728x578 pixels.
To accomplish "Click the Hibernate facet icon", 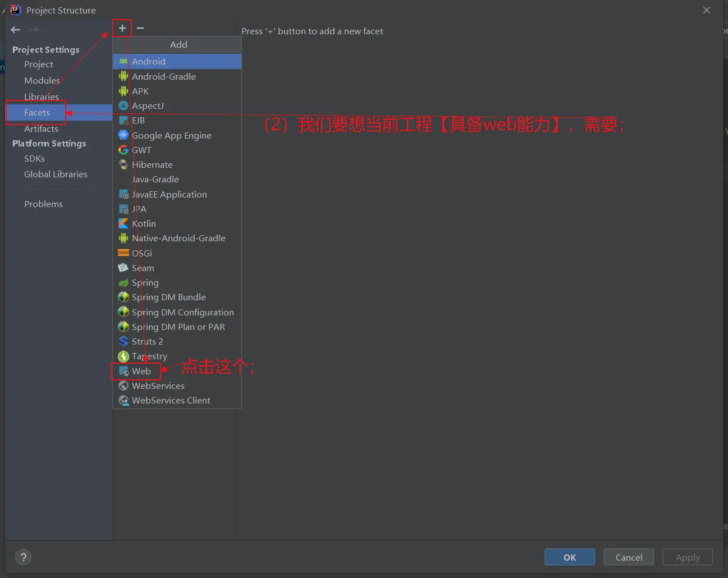I will coord(123,164).
